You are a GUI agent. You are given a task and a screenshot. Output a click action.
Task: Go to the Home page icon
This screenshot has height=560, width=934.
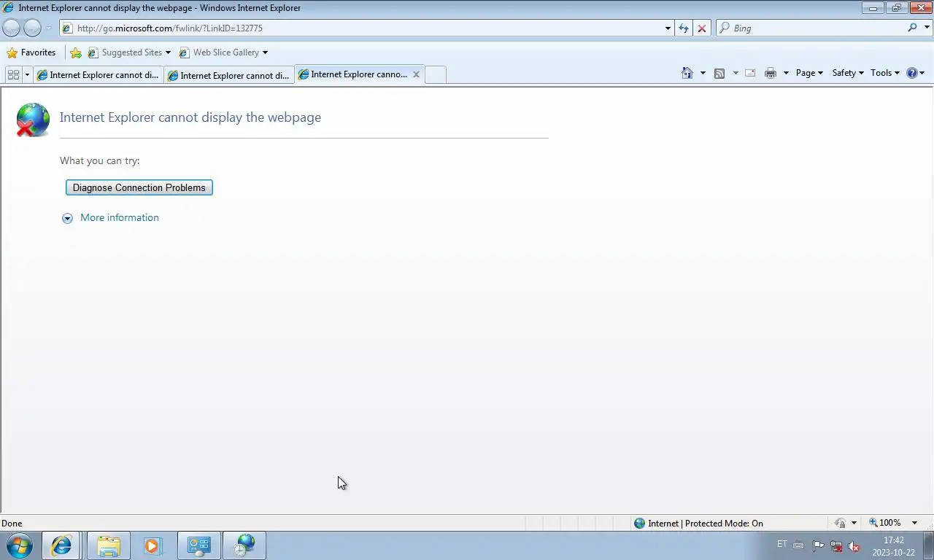tap(687, 73)
